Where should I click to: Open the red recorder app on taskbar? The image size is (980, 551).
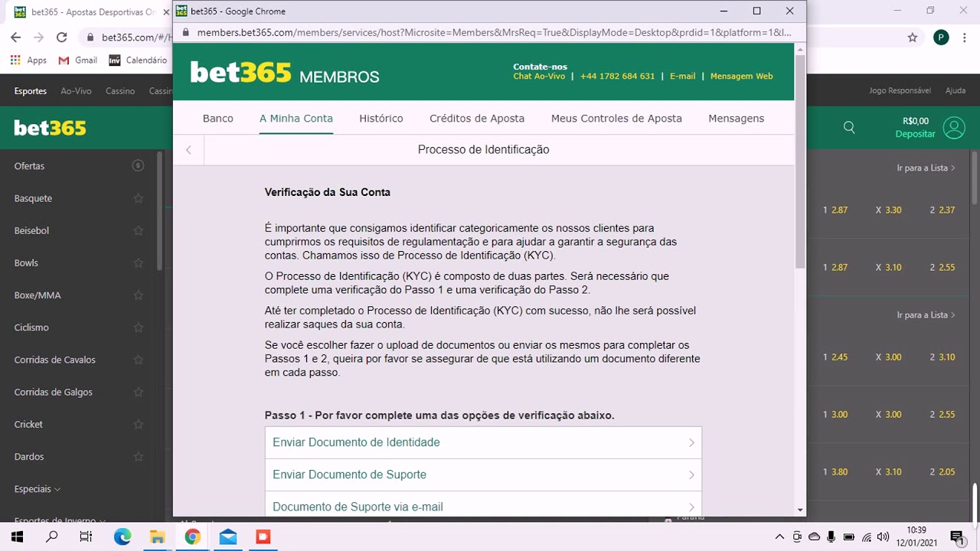(x=263, y=537)
